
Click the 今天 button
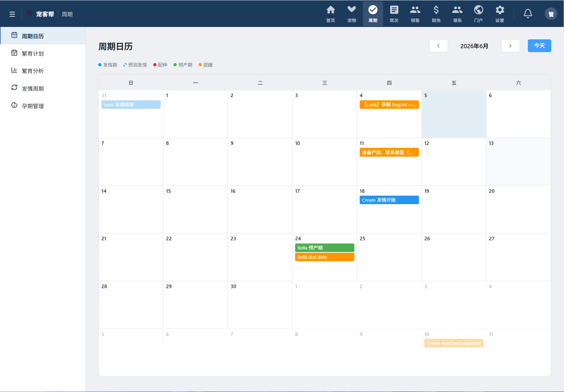coord(540,46)
